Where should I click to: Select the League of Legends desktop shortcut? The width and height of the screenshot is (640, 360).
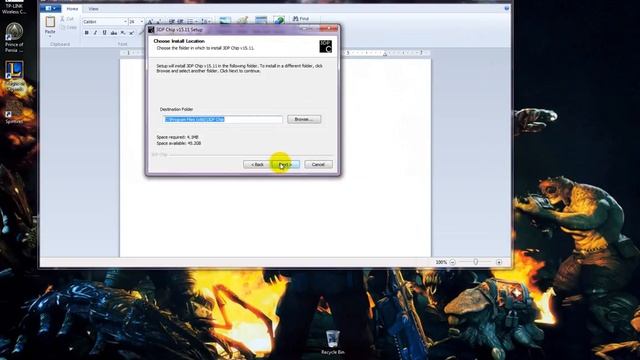pos(14,76)
